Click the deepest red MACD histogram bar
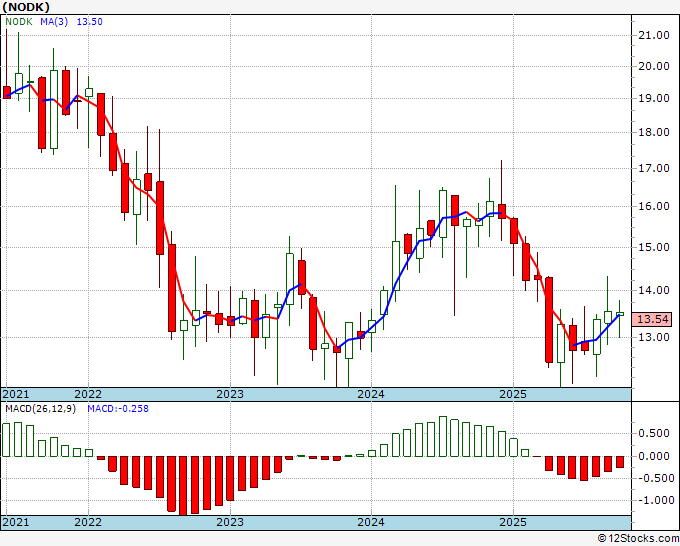 pyautogui.click(x=183, y=486)
